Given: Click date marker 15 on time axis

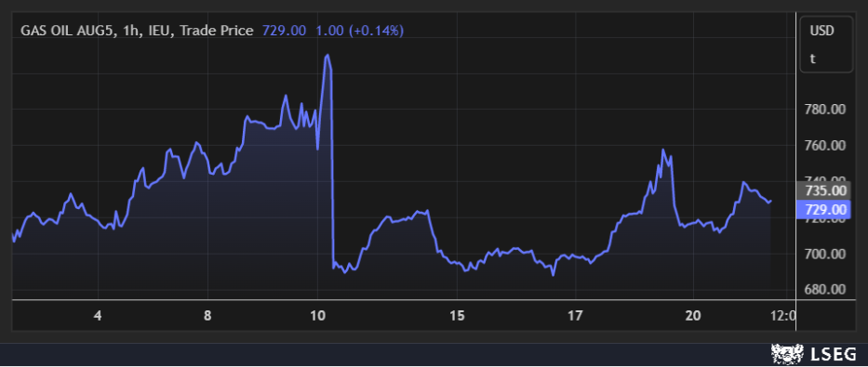Looking at the screenshot, I should pyautogui.click(x=457, y=316).
